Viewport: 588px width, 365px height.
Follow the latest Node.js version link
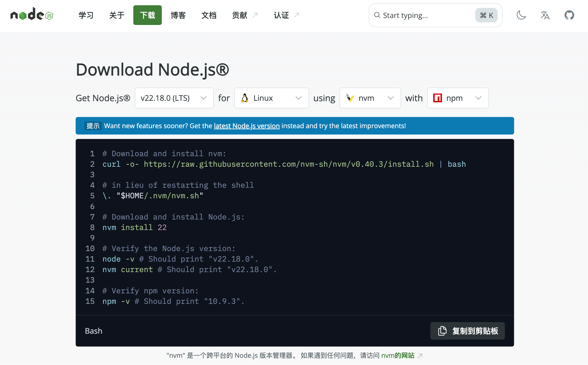click(x=247, y=126)
